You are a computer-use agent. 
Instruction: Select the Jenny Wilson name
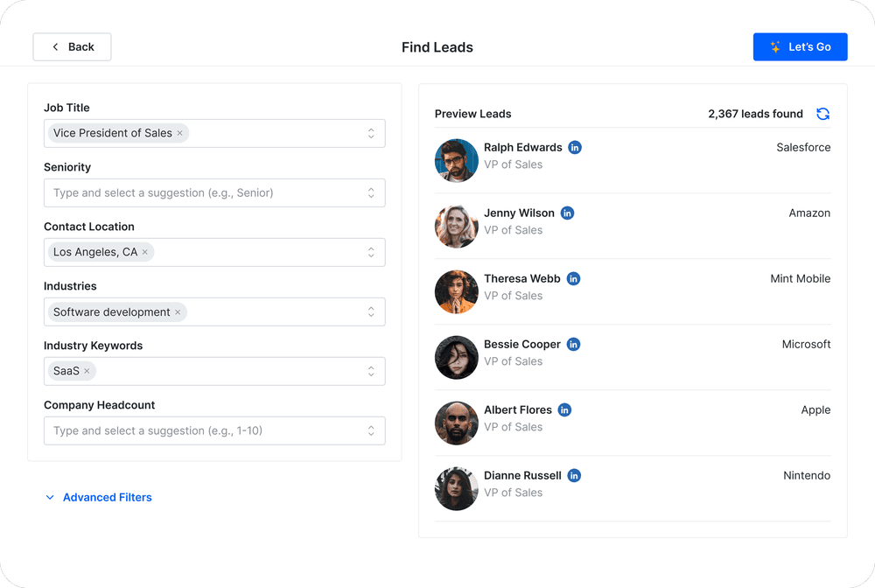pyautogui.click(x=519, y=213)
